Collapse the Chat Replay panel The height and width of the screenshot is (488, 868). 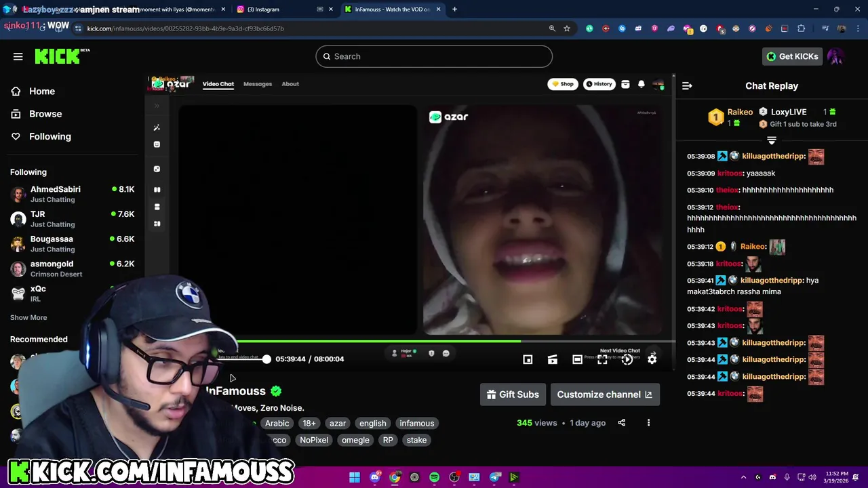(687, 86)
